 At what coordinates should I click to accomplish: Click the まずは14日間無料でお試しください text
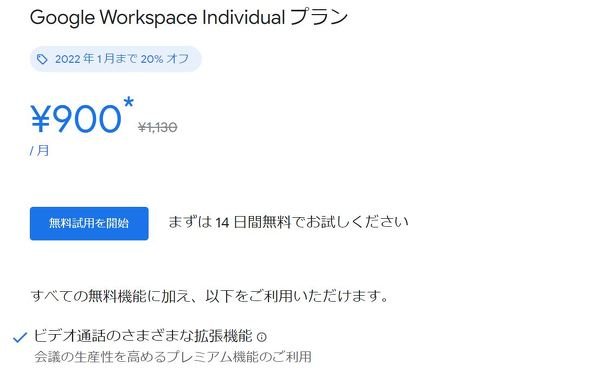coord(288,222)
